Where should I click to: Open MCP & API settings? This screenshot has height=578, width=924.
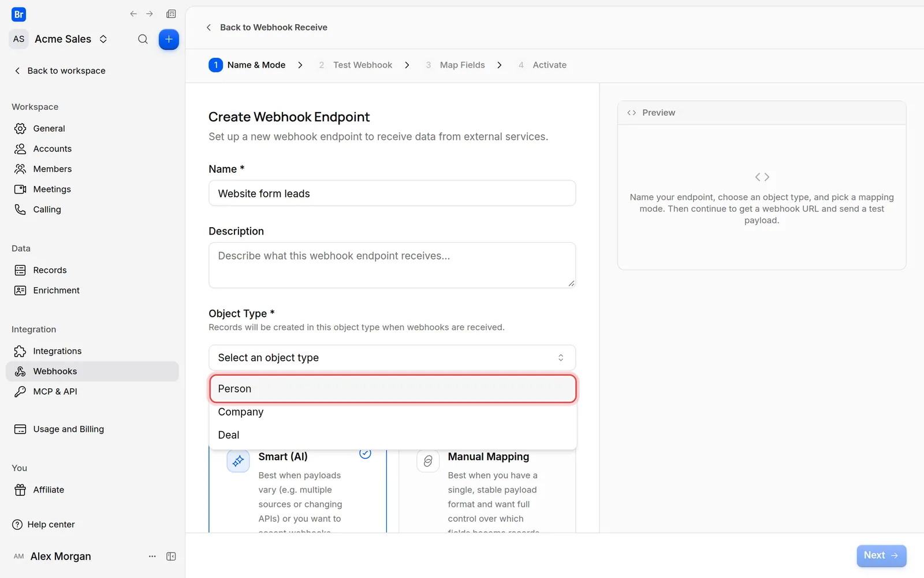(x=92, y=391)
